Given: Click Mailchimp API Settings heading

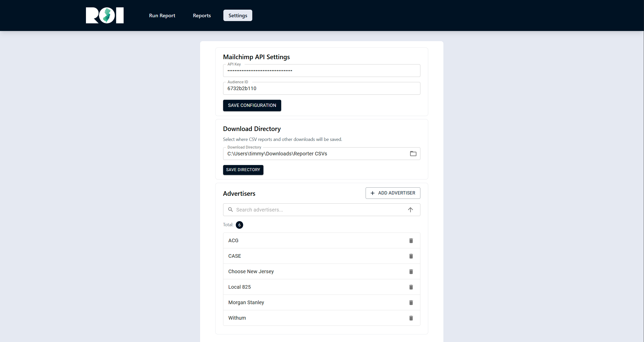Looking at the screenshot, I should click(256, 57).
